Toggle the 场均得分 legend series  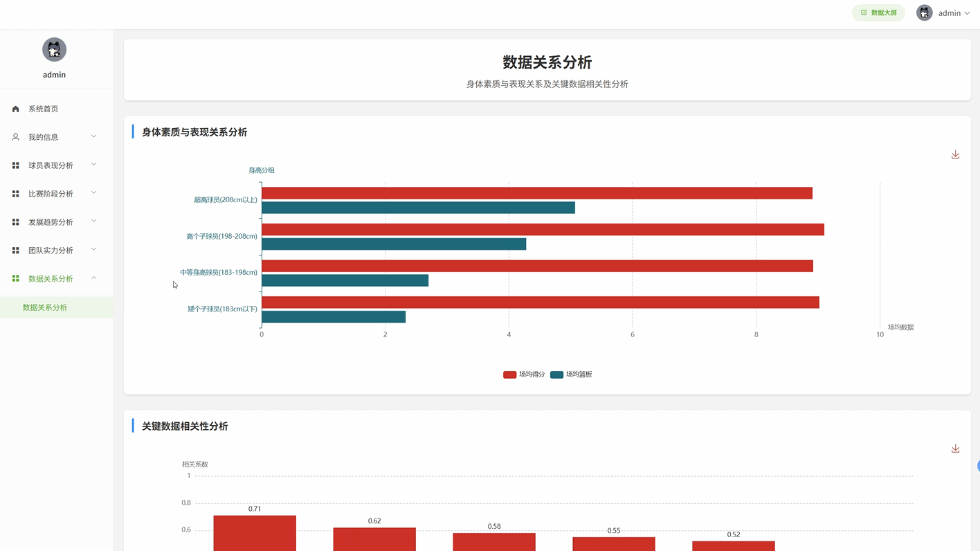pyautogui.click(x=524, y=374)
